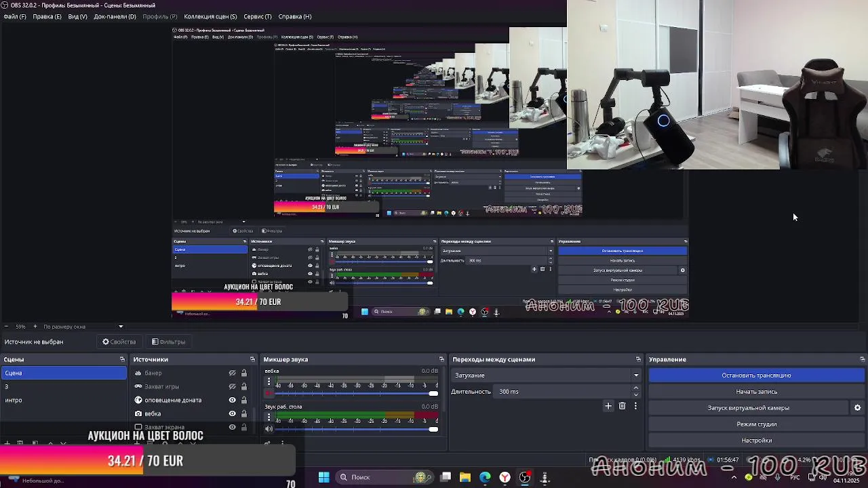Enable Режим студии
This screenshot has height=488, width=868.
click(756, 424)
